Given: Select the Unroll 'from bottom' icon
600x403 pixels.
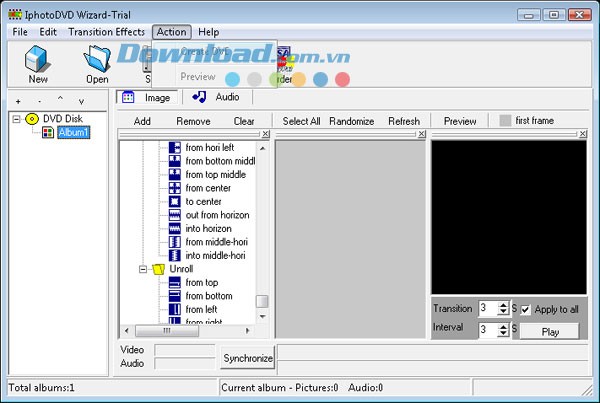Looking at the screenshot, I should pos(175,296).
